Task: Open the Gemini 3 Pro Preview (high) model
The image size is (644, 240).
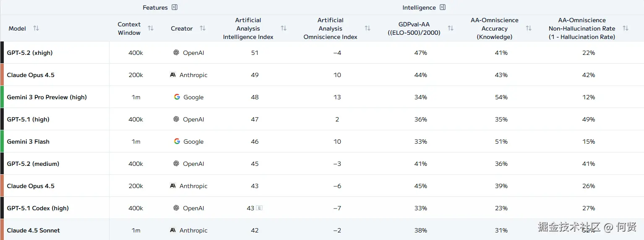Action: (47, 97)
